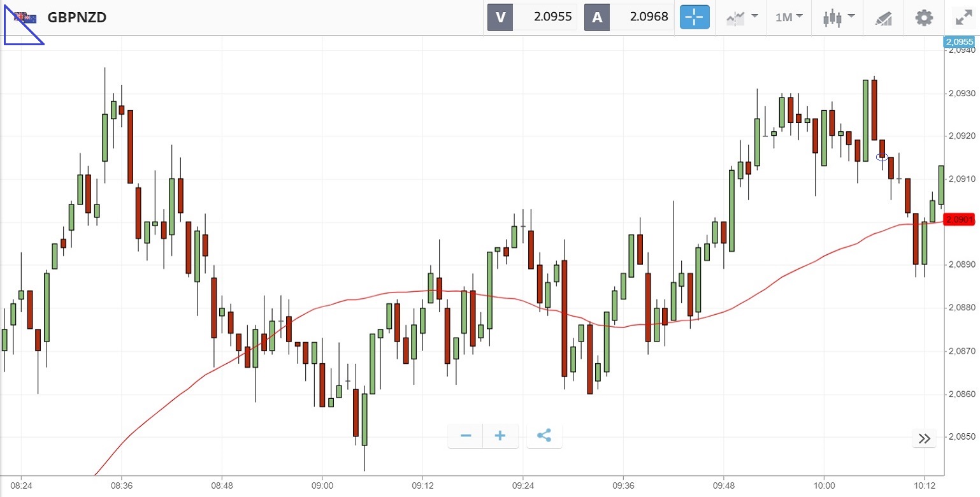
Task: Zoom out with the minus button
Action: tap(466, 436)
